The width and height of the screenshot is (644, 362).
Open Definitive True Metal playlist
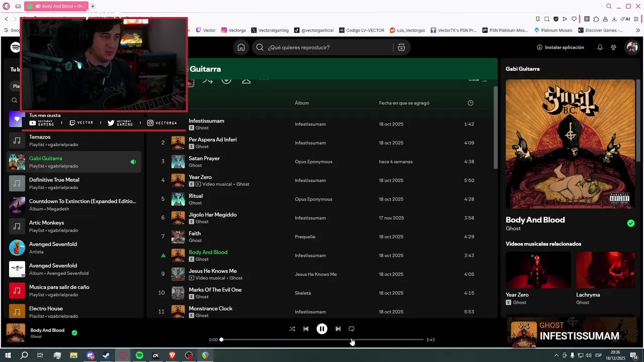coord(74,184)
